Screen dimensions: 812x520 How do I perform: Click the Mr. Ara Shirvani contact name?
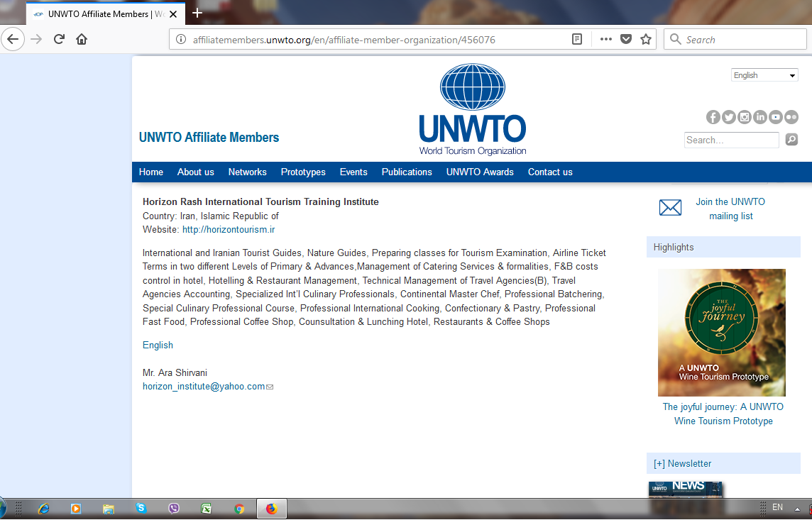coord(175,372)
